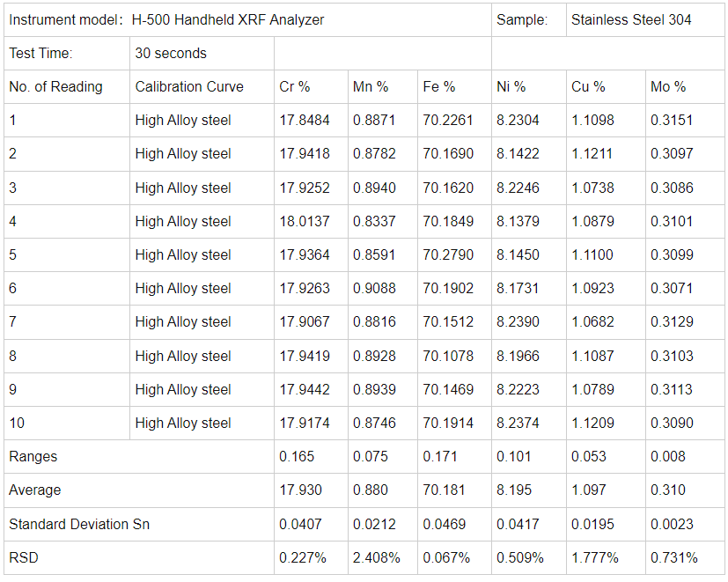Viewport: 728px width, 582px height.
Task: Click the Cu value 1.1211
Action: pos(592,153)
